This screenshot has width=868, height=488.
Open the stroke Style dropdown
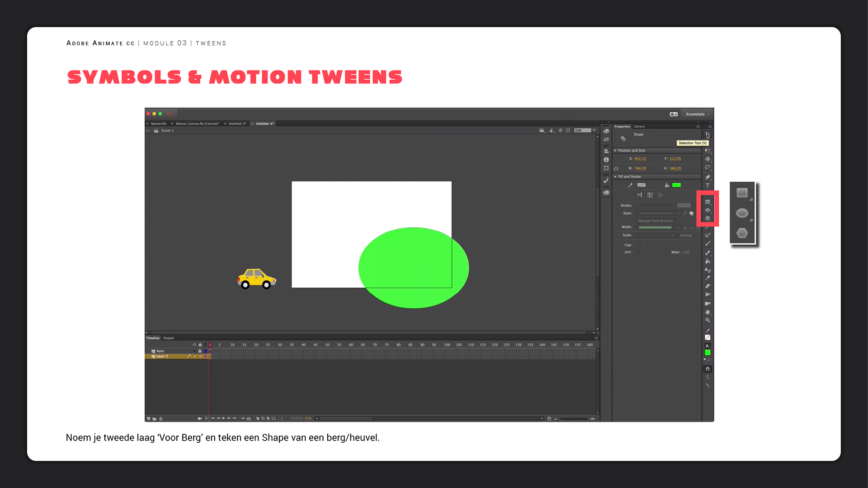coord(658,213)
